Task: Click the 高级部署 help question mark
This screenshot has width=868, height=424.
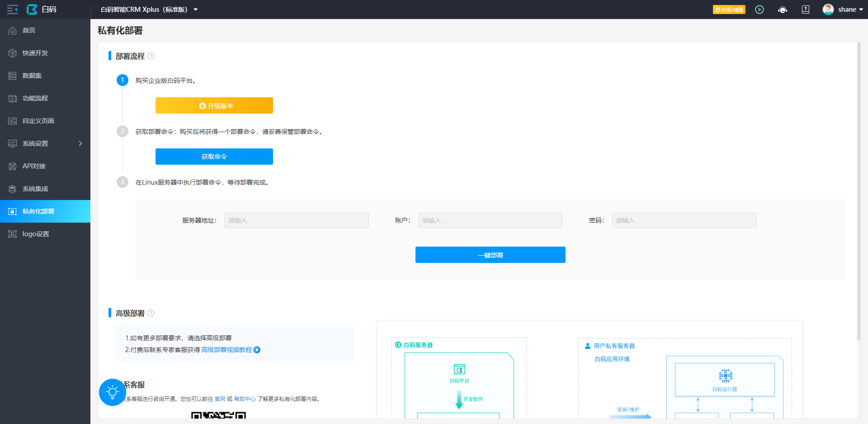Action: click(x=151, y=313)
